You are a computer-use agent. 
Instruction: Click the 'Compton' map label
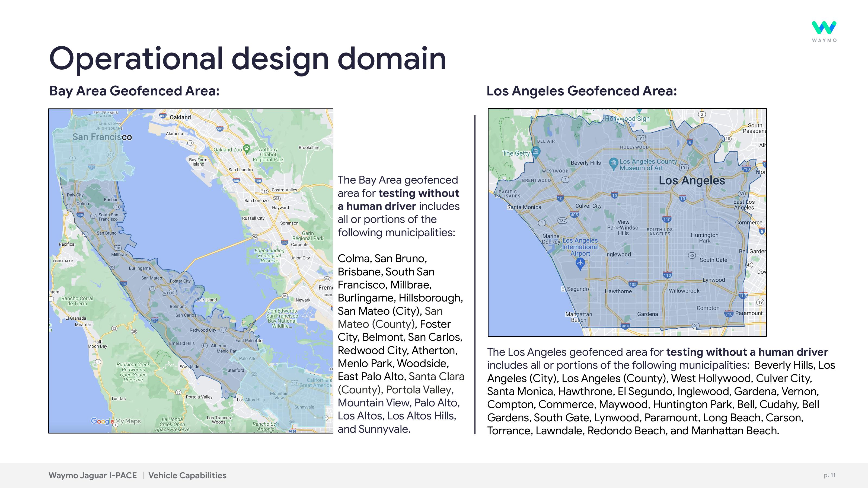point(708,308)
